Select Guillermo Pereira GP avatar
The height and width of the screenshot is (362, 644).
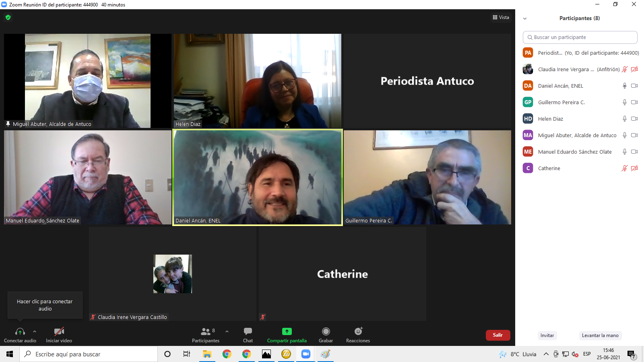tap(528, 102)
